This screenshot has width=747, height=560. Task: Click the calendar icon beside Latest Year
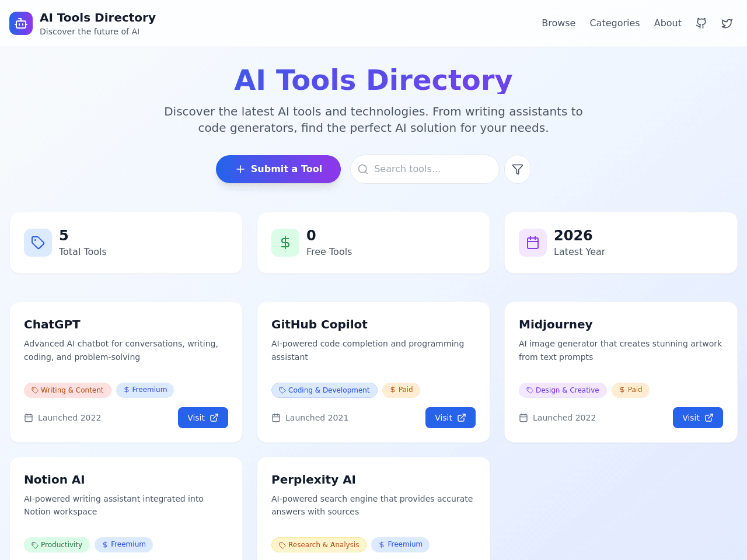click(x=533, y=243)
